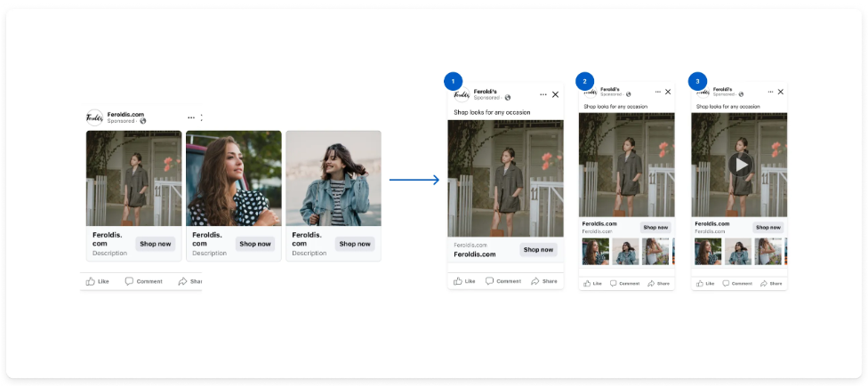Open the three-dot menu in ad number 3
Screen dimensions: 868x387
pyautogui.click(x=770, y=92)
